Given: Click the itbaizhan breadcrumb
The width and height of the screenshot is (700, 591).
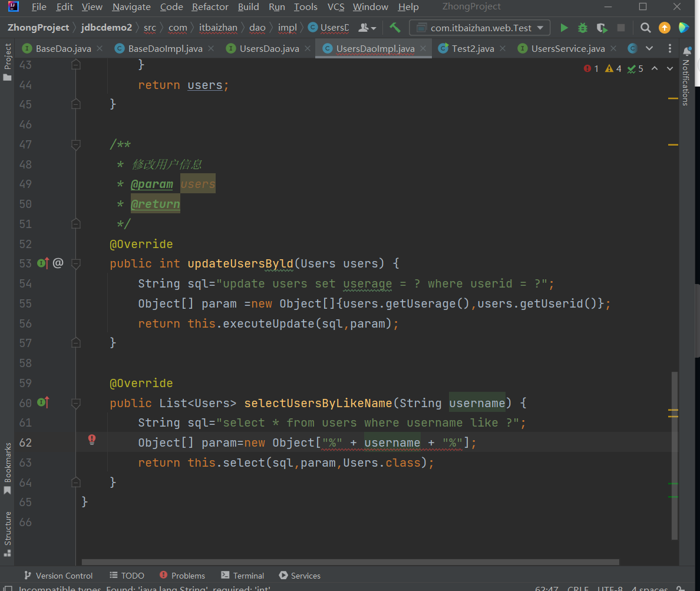Looking at the screenshot, I should 218,28.
